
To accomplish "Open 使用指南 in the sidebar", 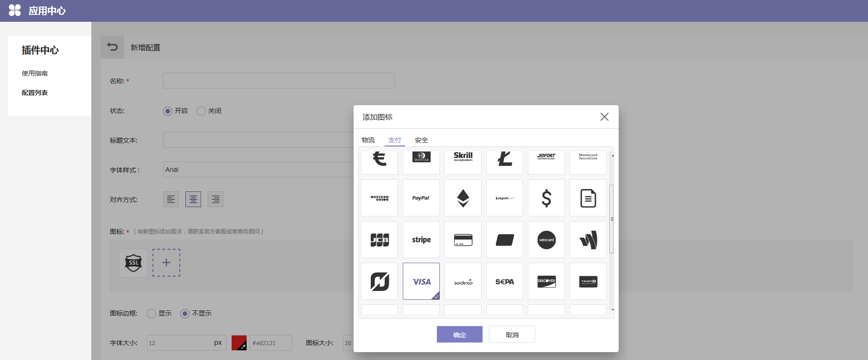I will pyautogui.click(x=35, y=73).
